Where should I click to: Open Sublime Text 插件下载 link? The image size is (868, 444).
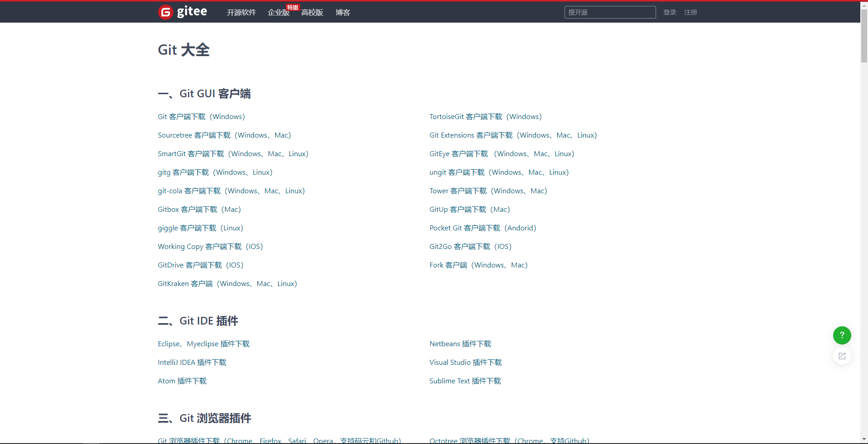[x=465, y=381]
